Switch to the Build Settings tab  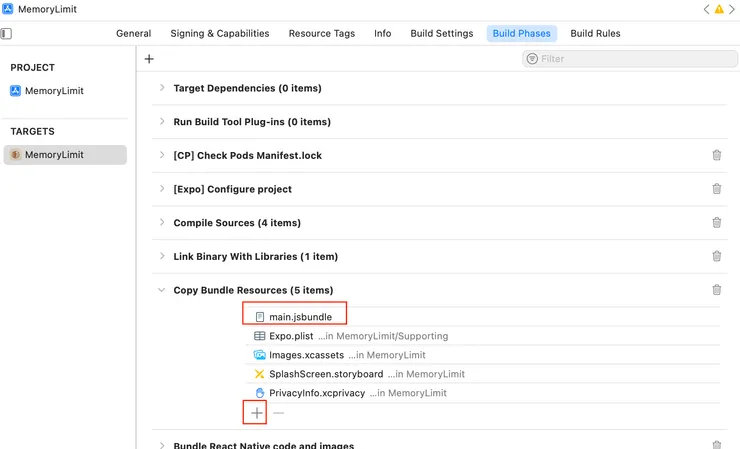tap(441, 33)
